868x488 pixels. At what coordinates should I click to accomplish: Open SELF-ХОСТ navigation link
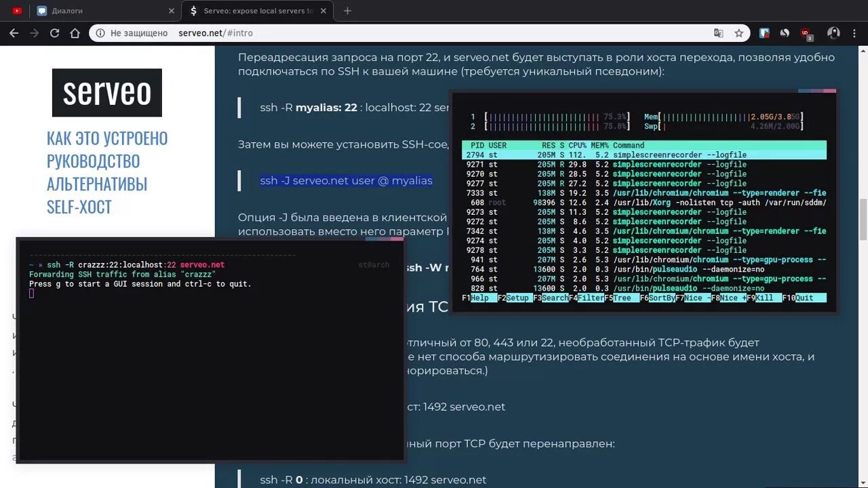pos(79,207)
